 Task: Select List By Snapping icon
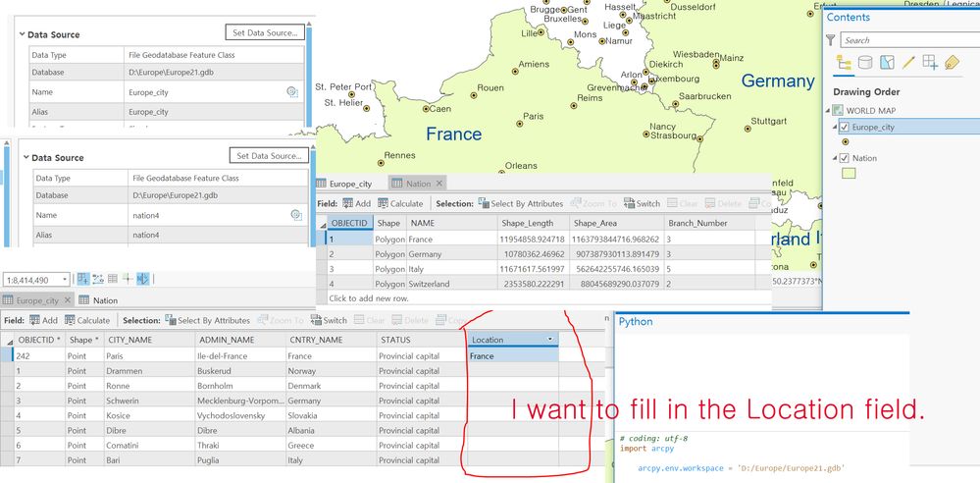pyautogui.click(x=930, y=63)
